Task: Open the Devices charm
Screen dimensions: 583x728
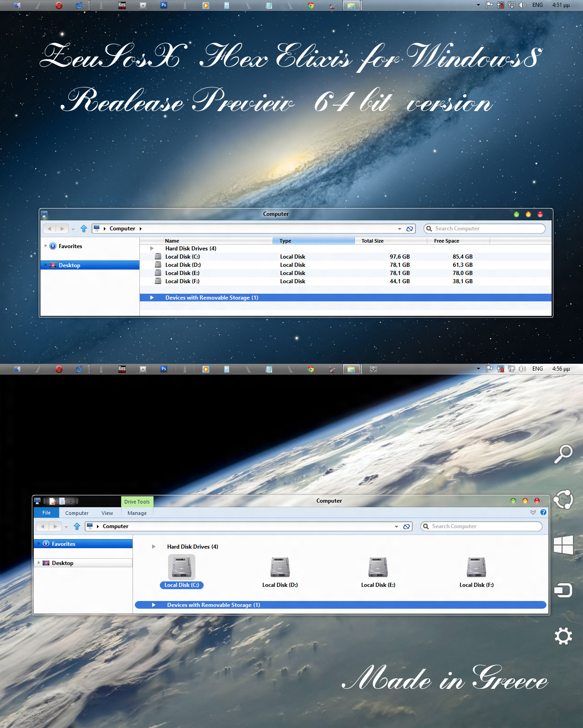Action: pyautogui.click(x=563, y=591)
